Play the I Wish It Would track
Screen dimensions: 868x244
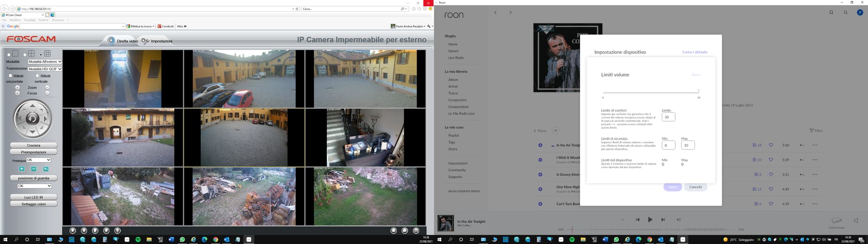(540, 160)
